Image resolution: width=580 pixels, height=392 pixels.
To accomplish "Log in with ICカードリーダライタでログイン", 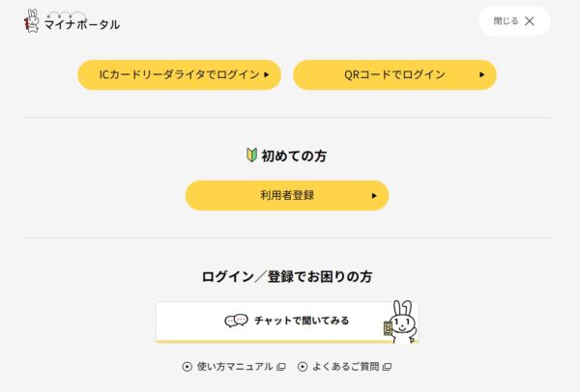I will tap(180, 74).
